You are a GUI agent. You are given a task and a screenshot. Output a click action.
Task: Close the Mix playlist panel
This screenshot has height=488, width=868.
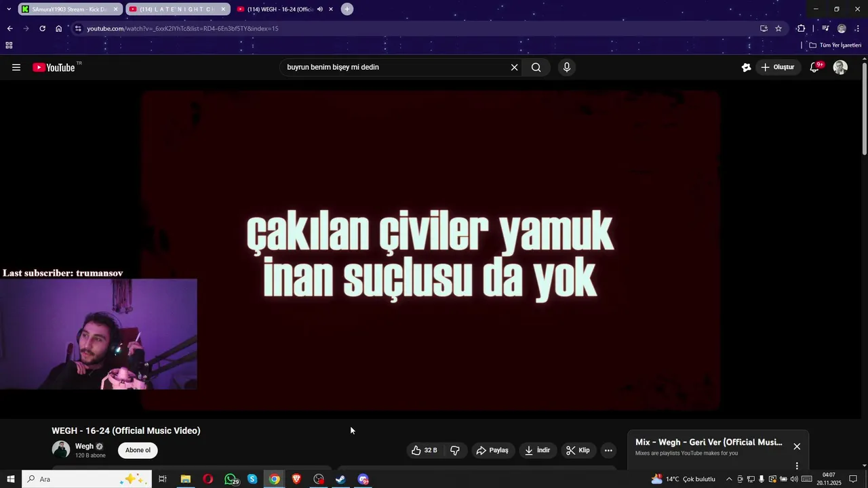(x=797, y=446)
